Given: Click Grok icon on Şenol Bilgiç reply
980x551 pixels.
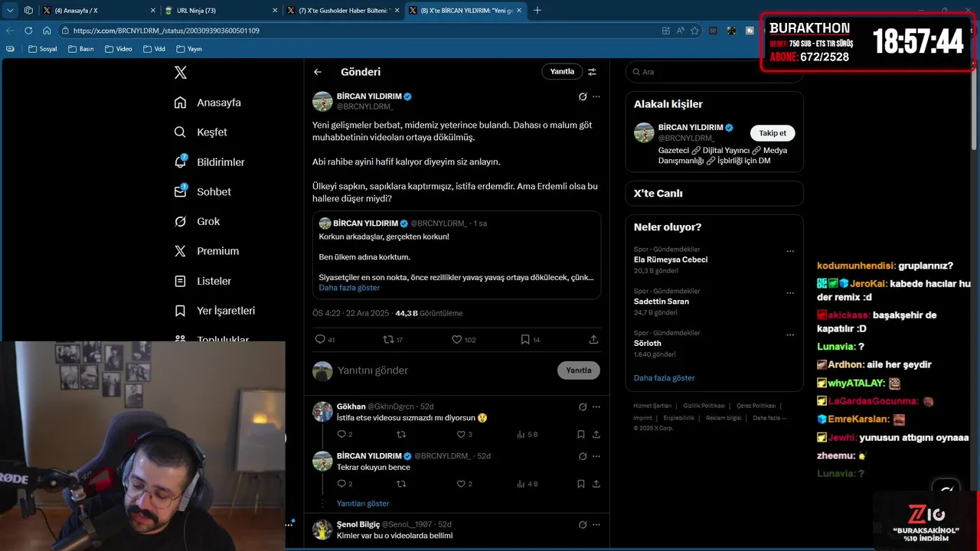Looking at the screenshot, I should pyautogui.click(x=582, y=525).
